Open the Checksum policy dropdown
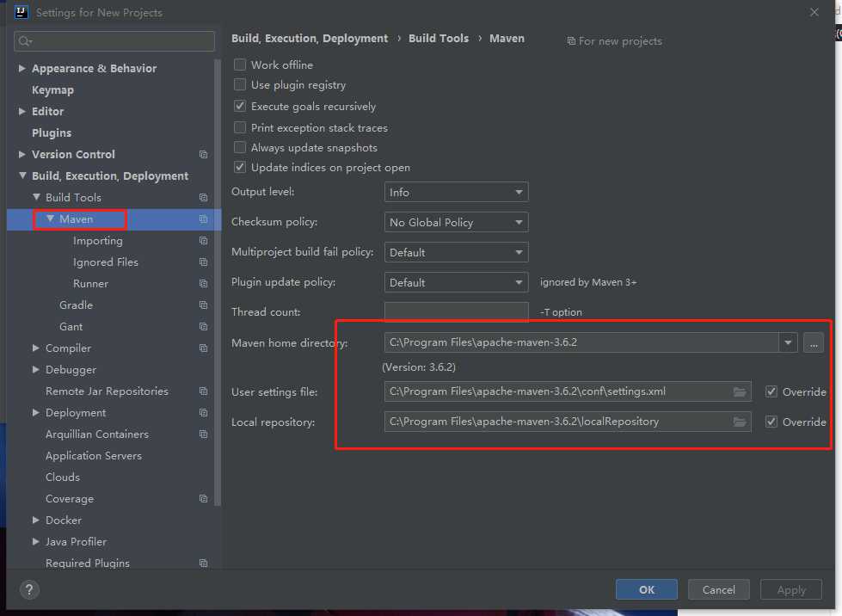842x616 pixels. [x=456, y=222]
